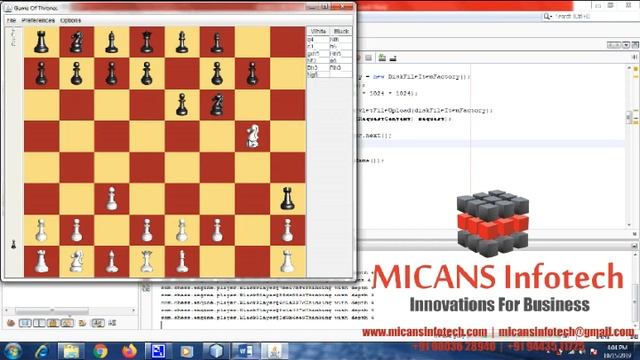Select the white bishop on c1
640x360 pixels.
click(112, 262)
